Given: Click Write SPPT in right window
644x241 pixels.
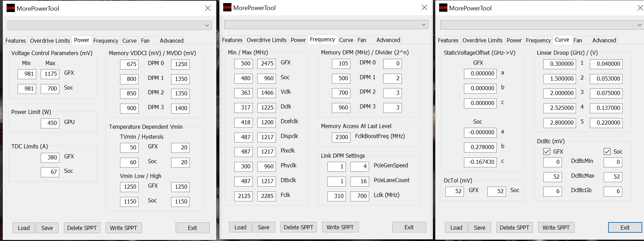Looking at the screenshot, I should pos(556,228).
